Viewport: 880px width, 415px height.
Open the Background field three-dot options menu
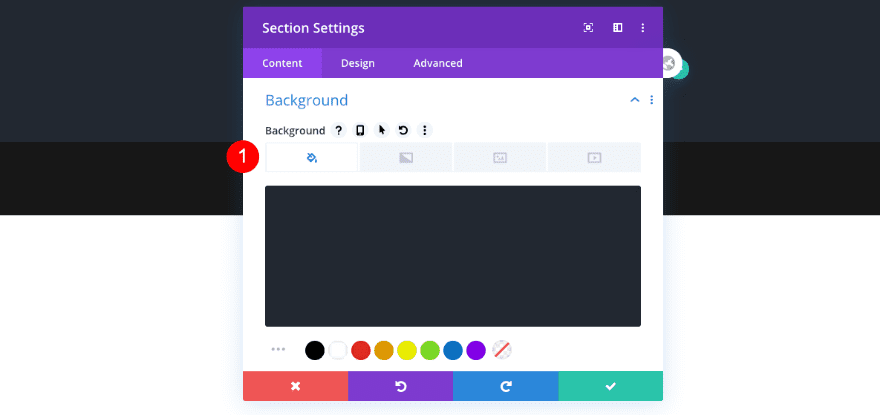pyautogui.click(x=424, y=130)
